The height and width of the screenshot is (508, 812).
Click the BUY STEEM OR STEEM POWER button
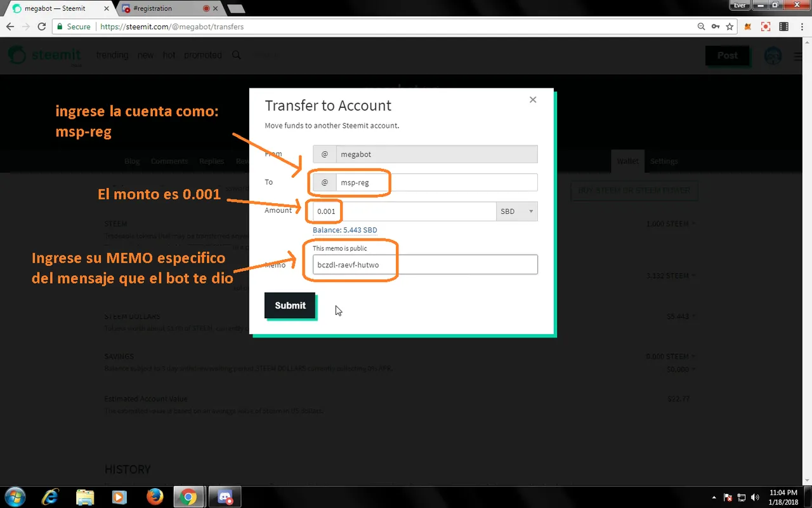(x=634, y=190)
